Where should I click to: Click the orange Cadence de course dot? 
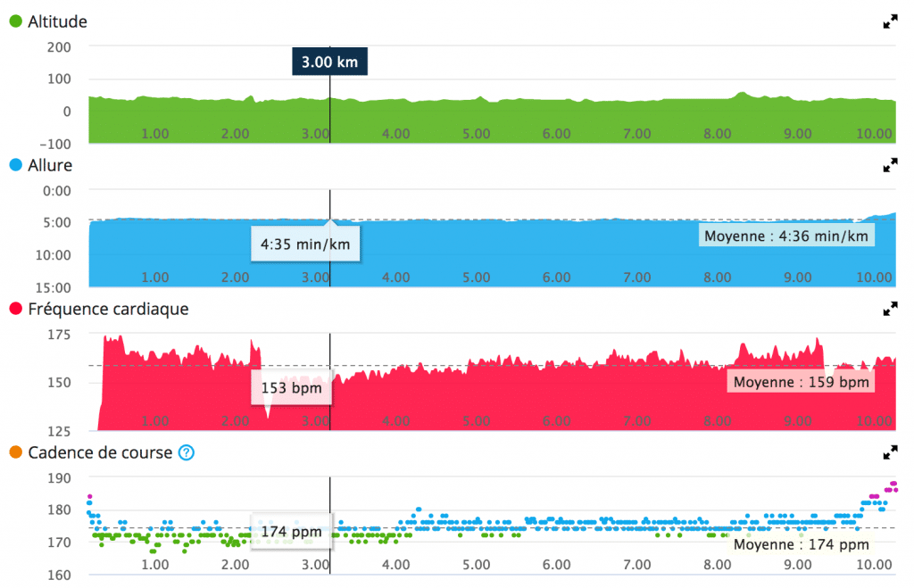(16, 452)
